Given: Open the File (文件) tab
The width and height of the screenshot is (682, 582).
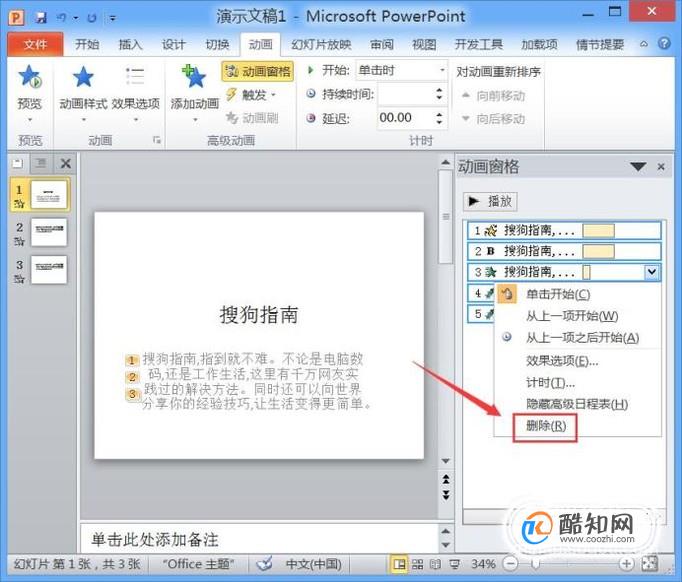Looking at the screenshot, I should (x=35, y=44).
